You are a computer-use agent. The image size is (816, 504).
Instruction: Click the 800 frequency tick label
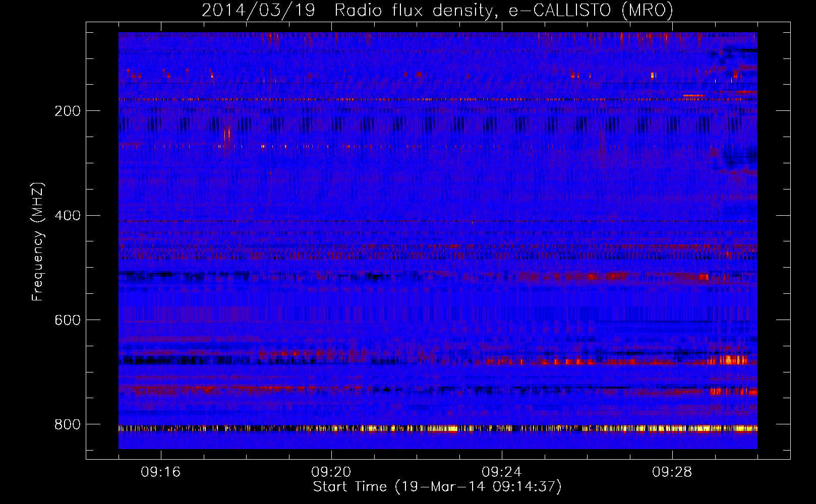click(x=68, y=425)
